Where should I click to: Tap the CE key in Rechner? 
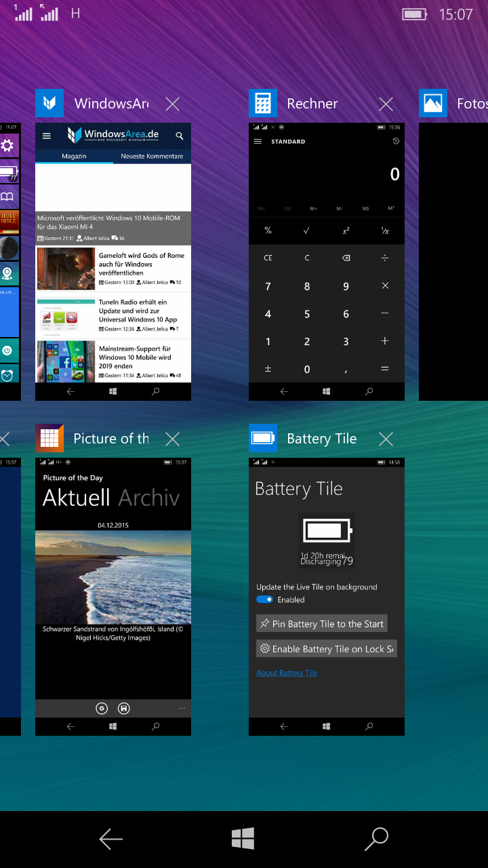[268, 258]
